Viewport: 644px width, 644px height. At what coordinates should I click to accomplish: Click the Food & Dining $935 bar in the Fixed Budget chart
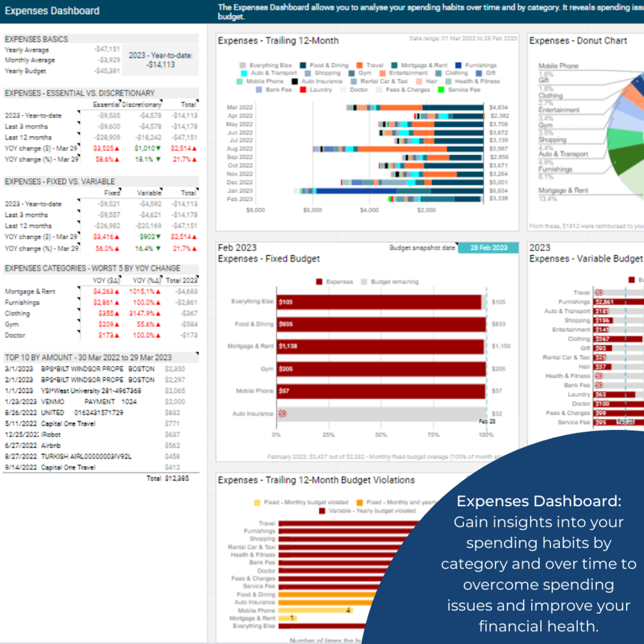[x=381, y=324]
